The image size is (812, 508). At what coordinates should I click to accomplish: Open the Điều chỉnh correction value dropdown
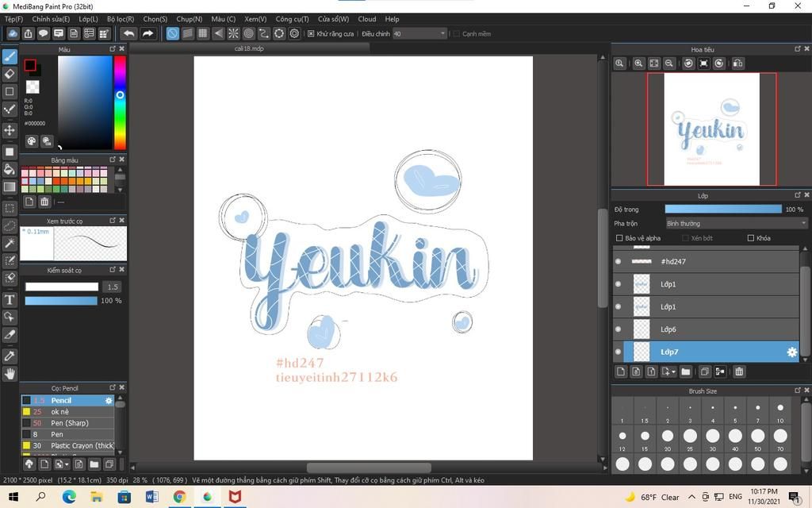tap(419, 33)
